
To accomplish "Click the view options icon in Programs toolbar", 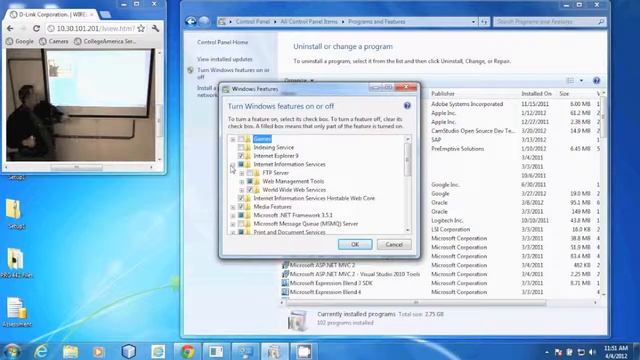I will pos(571,80).
